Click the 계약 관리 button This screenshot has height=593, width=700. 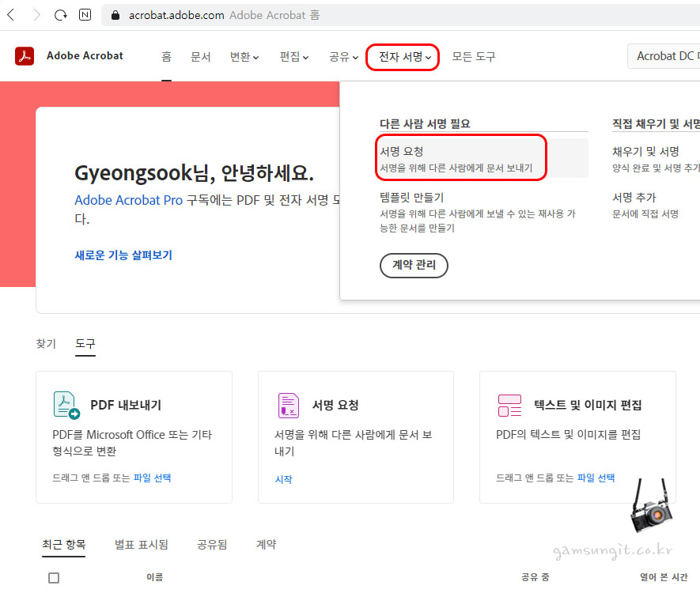[414, 266]
